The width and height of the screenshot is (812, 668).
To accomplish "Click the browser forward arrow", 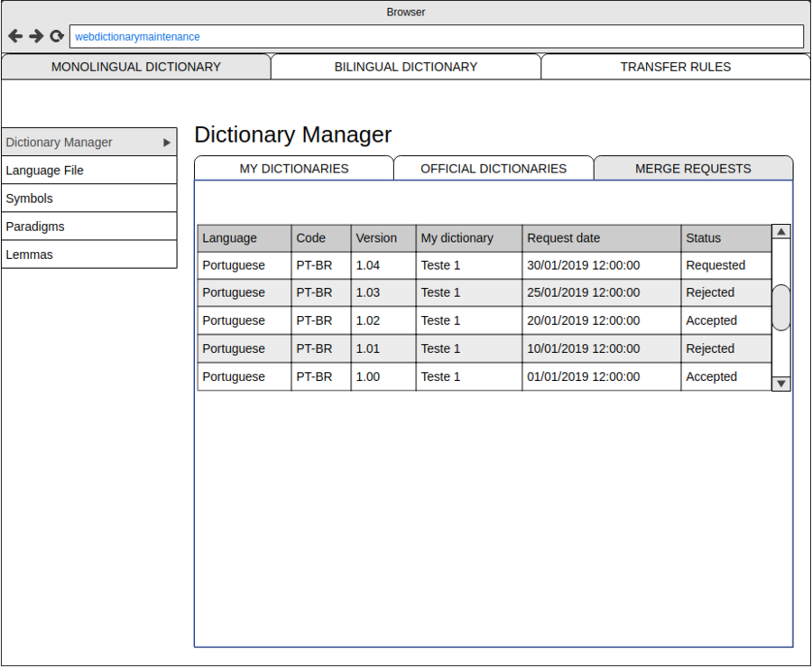I will (36, 36).
